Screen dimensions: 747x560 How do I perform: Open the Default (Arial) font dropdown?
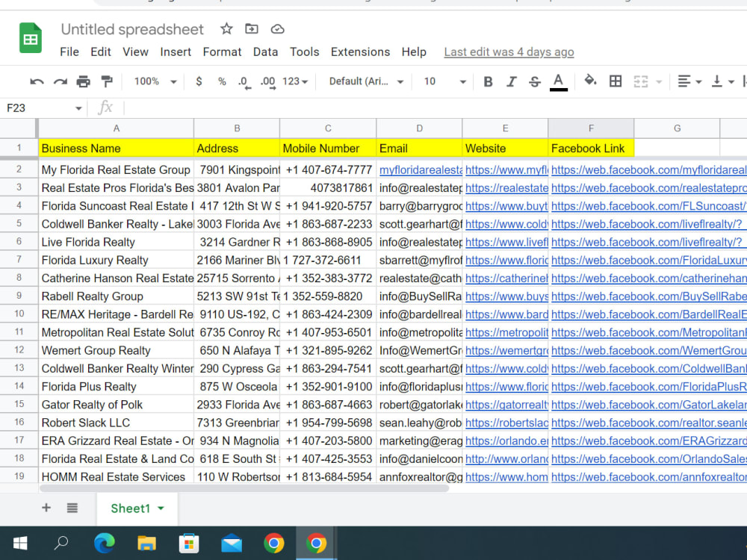[366, 81]
